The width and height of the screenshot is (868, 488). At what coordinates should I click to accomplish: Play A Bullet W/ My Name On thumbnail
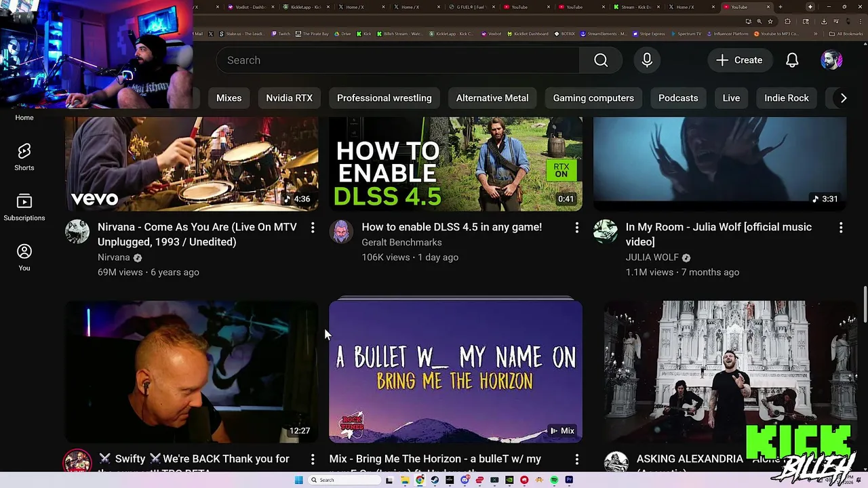(x=455, y=371)
